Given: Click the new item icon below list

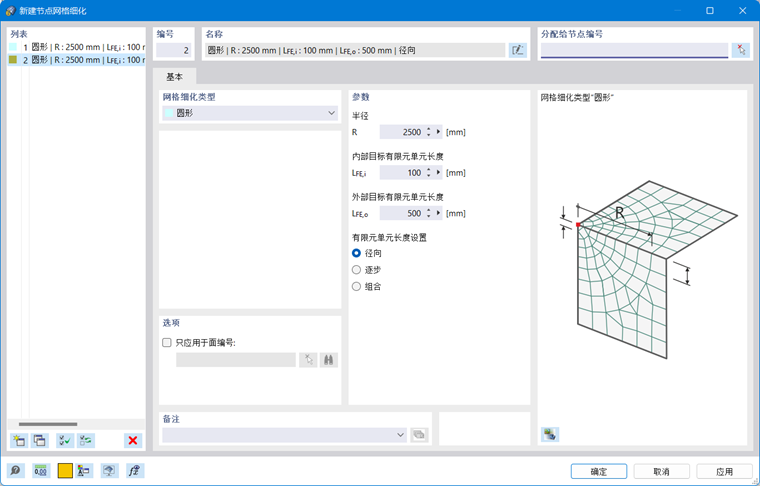Looking at the screenshot, I should pos(19,440).
